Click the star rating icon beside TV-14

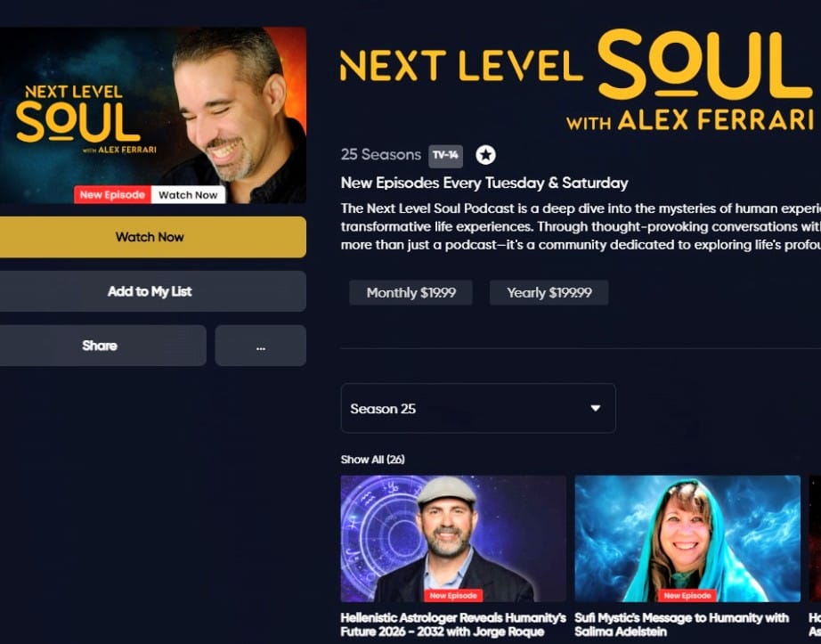[485, 155]
